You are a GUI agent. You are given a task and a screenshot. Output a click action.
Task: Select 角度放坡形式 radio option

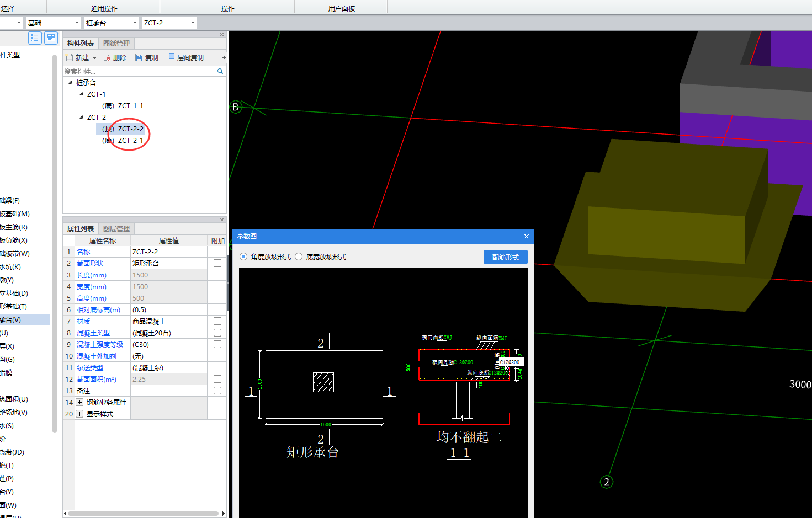pos(243,257)
